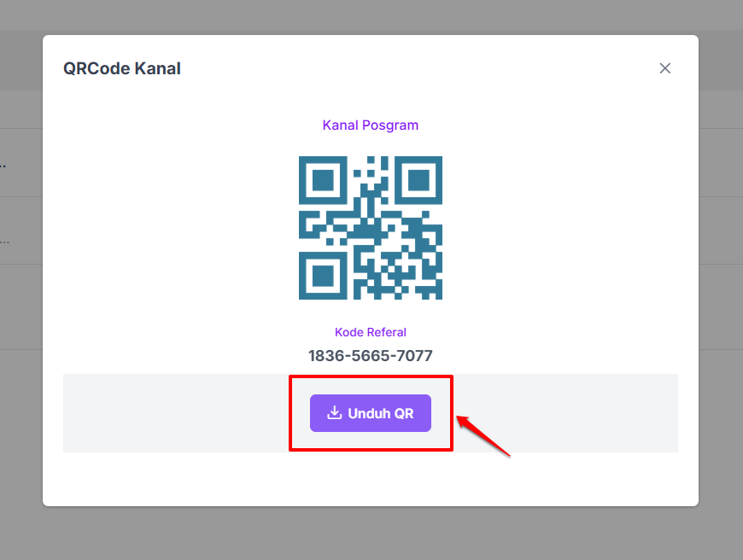
Task: Click the QRCode Kanal heading text
Action: [x=122, y=68]
